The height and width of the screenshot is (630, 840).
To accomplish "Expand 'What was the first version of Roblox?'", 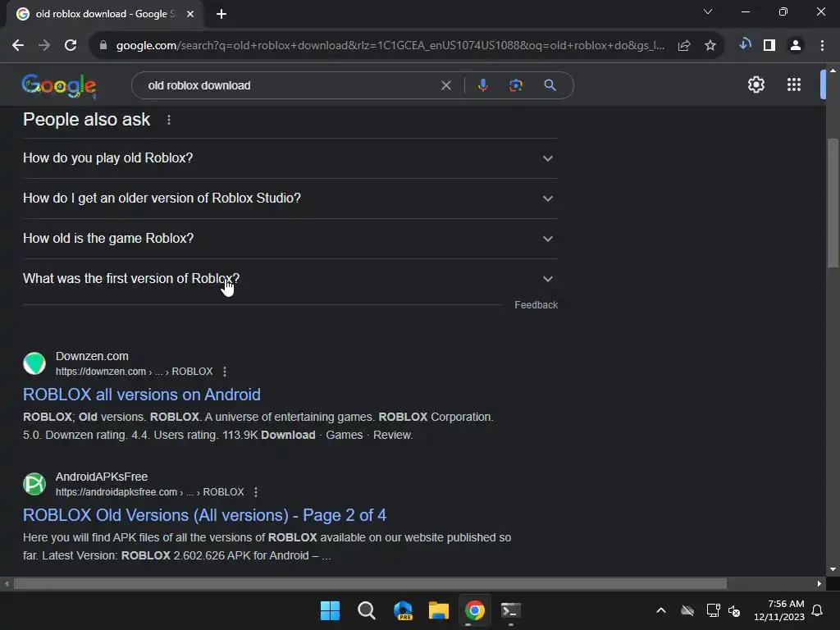I will click(290, 279).
